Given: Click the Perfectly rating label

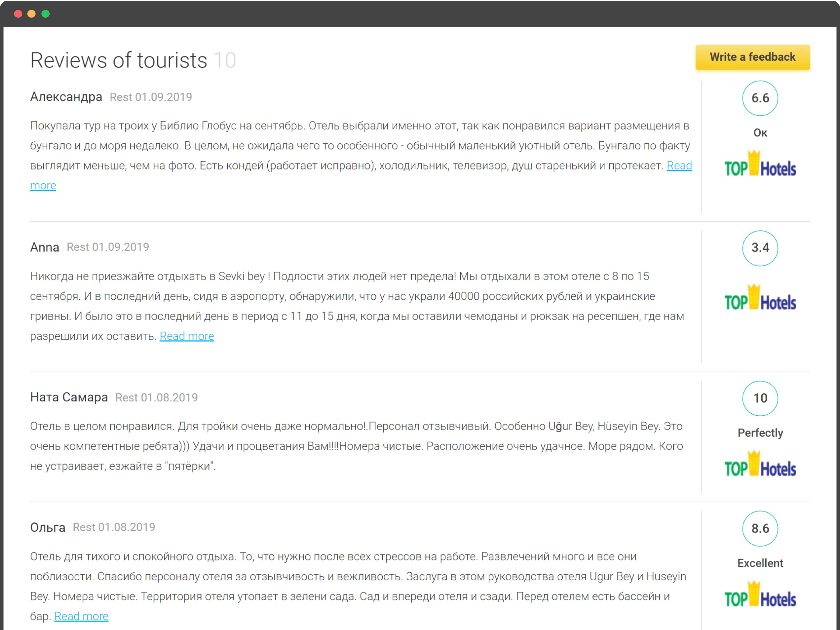Looking at the screenshot, I should click(760, 433).
